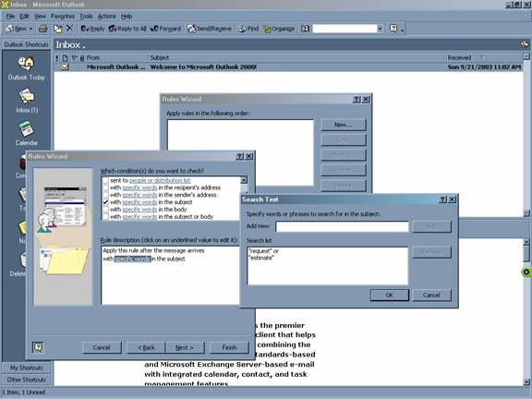Click the Organize toolbar button

click(x=279, y=29)
